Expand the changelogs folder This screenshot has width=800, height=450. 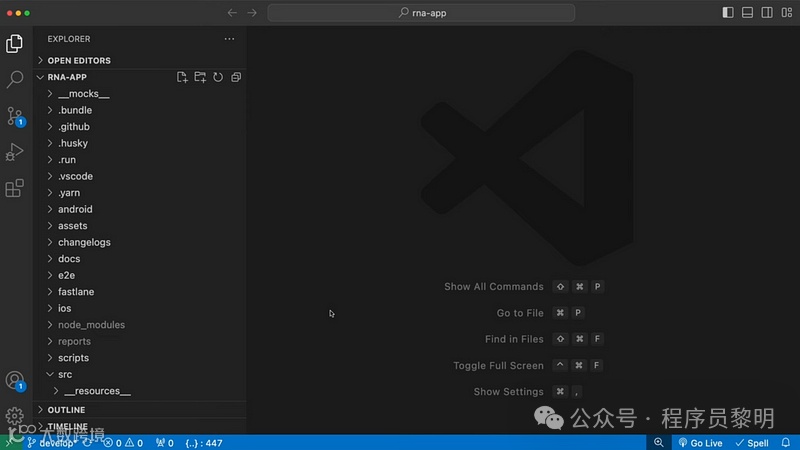pos(140,242)
